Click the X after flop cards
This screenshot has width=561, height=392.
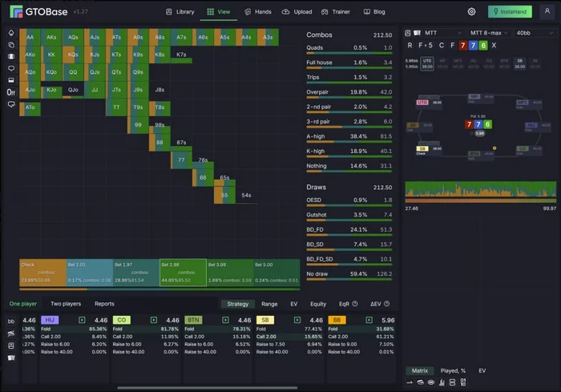click(494, 46)
